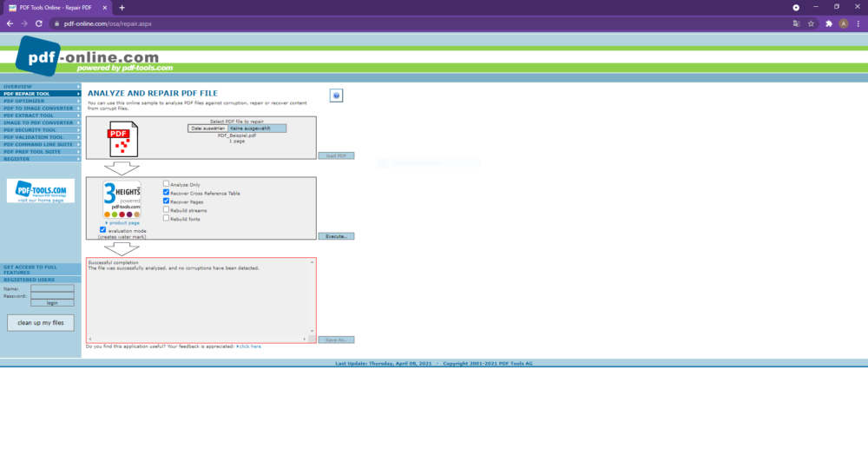Click clean up my files button
This screenshot has width=868, height=475.
[41, 323]
